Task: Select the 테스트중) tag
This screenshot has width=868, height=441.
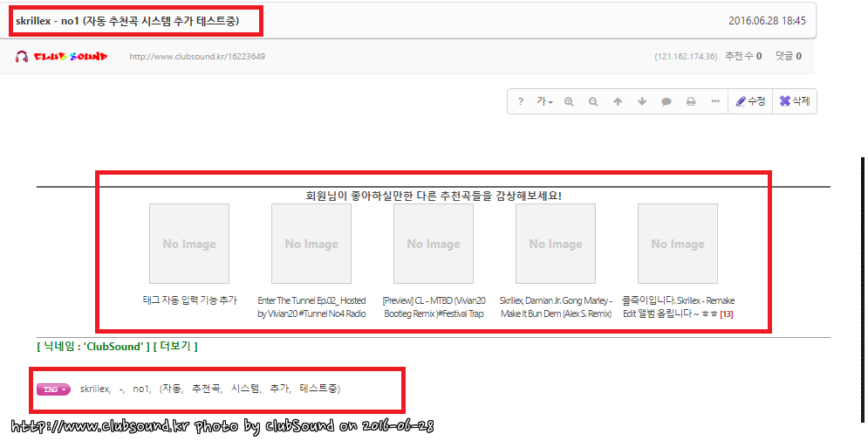Action: pyautogui.click(x=320, y=389)
